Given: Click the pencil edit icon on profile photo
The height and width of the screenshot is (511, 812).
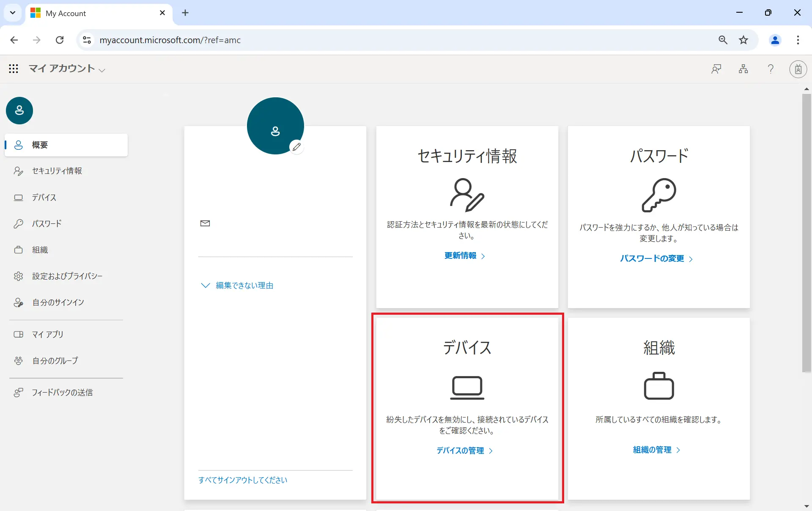Looking at the screenshot, I should (x=296, y=147).
